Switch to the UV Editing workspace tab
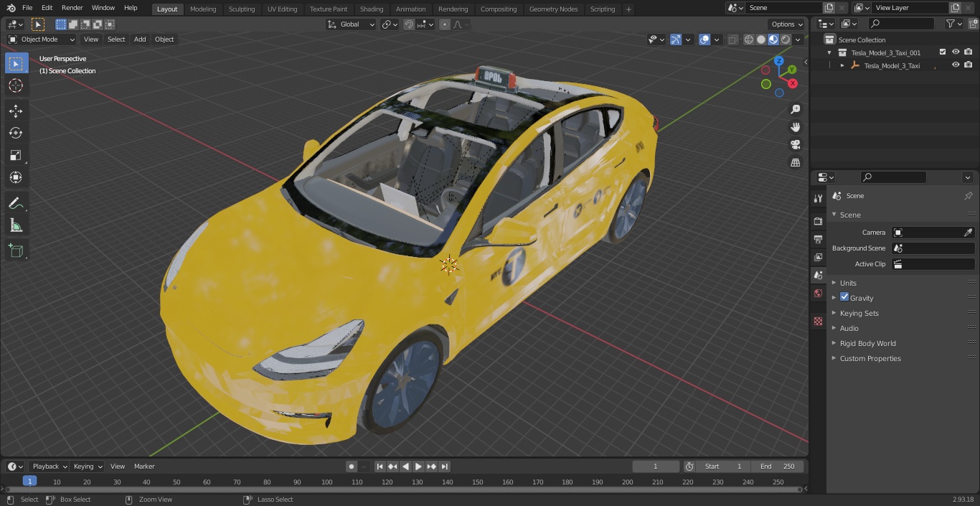 click(x=282, y=9)
